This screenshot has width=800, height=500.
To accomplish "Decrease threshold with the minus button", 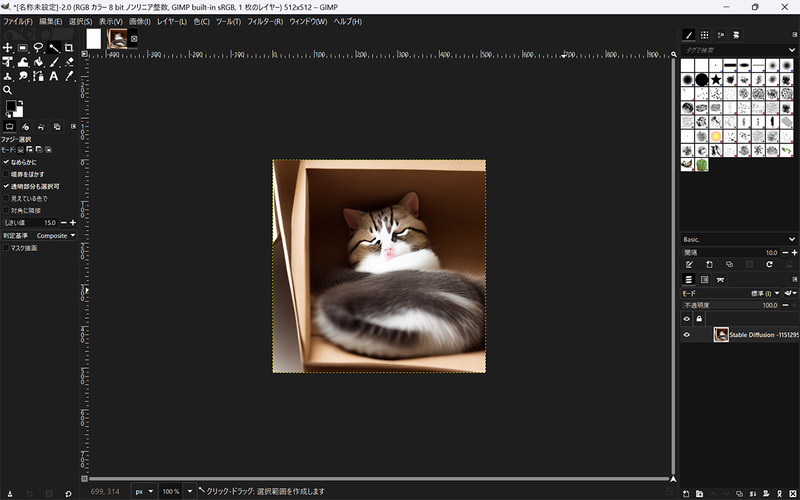I will [x=64, y=223].
